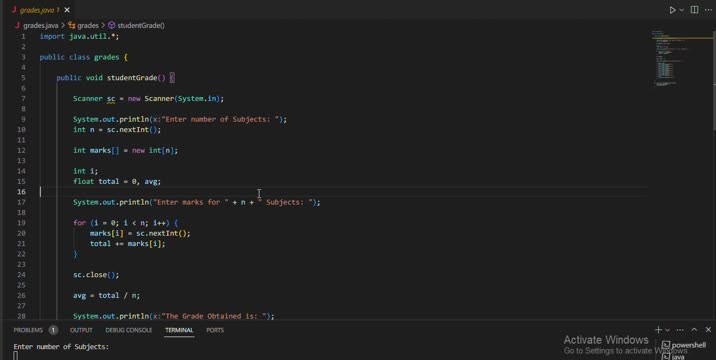This screenshot has height=360, width=716.
Task: Maximize the panel with the up chevron
Action: point(694,329)
